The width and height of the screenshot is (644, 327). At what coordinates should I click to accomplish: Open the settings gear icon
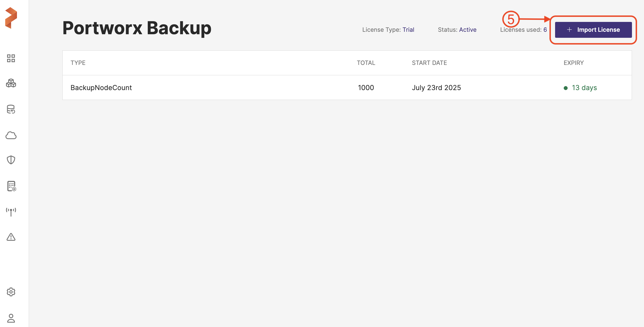tap(11, 292)
